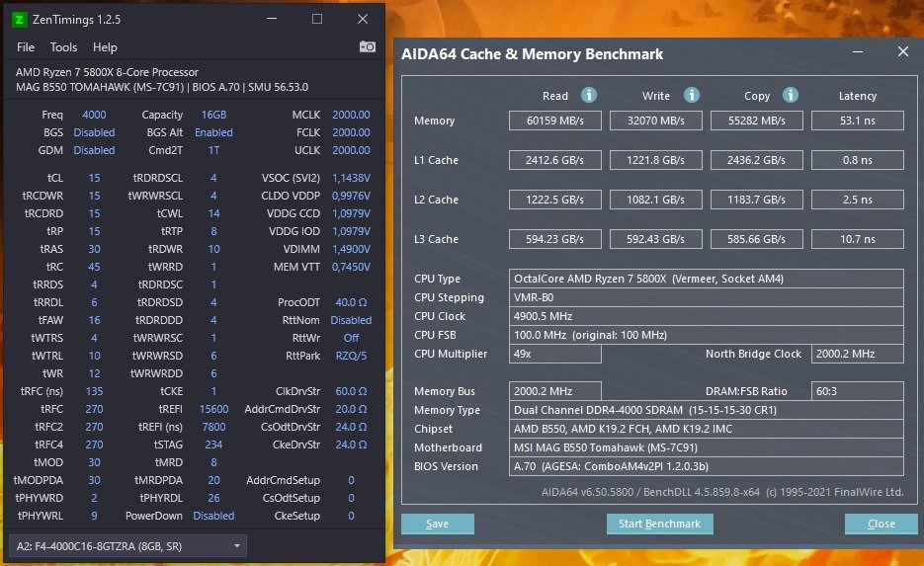Open the Tools menu in ZenTimings
Image resolution: width=924 pixels, height=566 pixels.
point(63,47)
